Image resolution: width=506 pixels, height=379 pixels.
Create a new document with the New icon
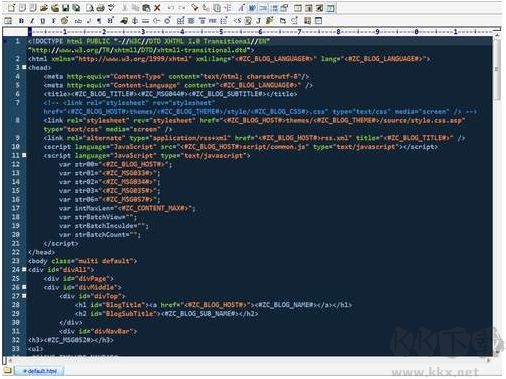(11, 7)
